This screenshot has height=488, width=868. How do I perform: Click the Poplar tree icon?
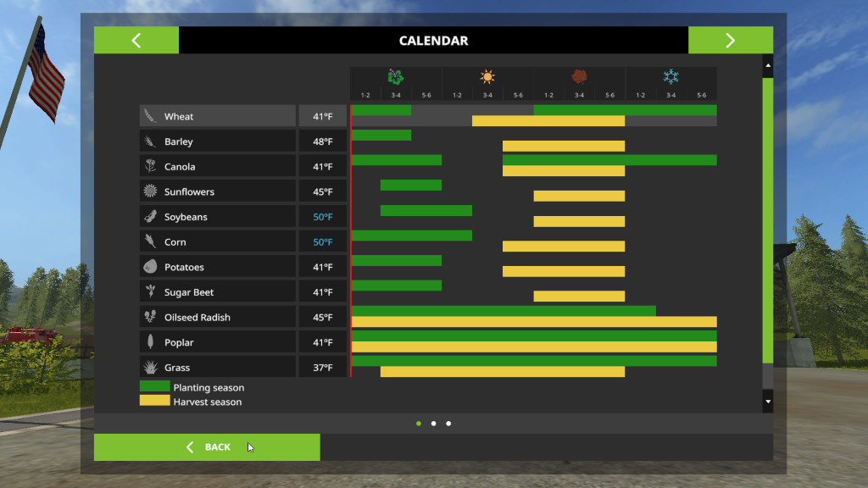pos(150,342)
